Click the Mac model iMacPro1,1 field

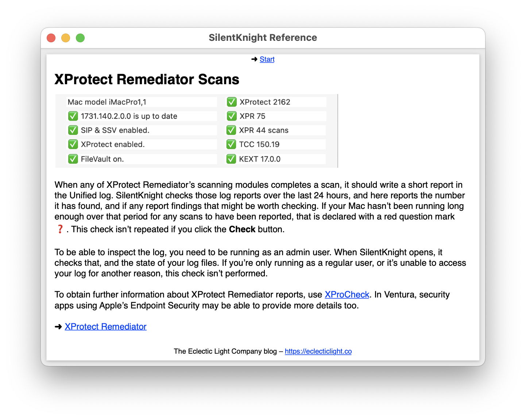point(107,102)
